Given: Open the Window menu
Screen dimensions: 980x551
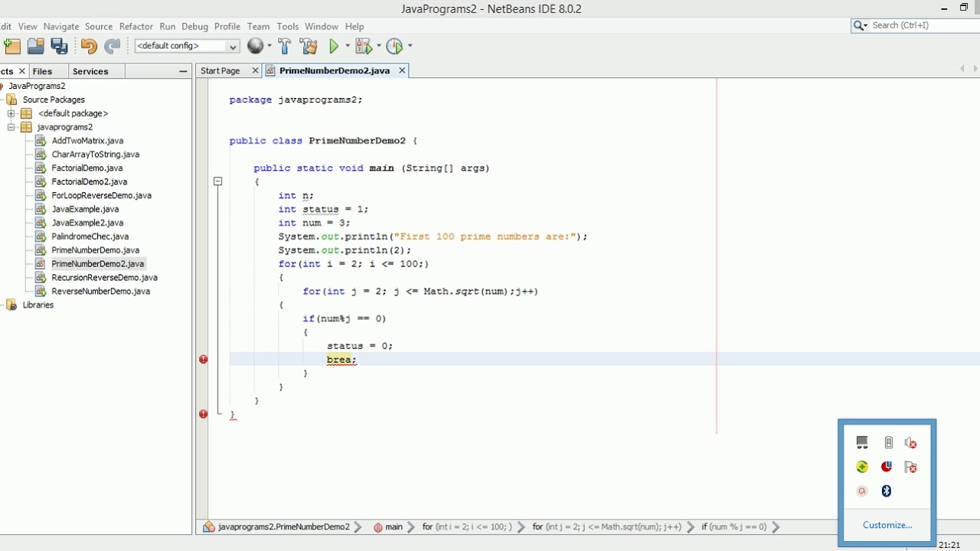Looking at the screenshot, I should pyautogui.click(x=322, y=26).
